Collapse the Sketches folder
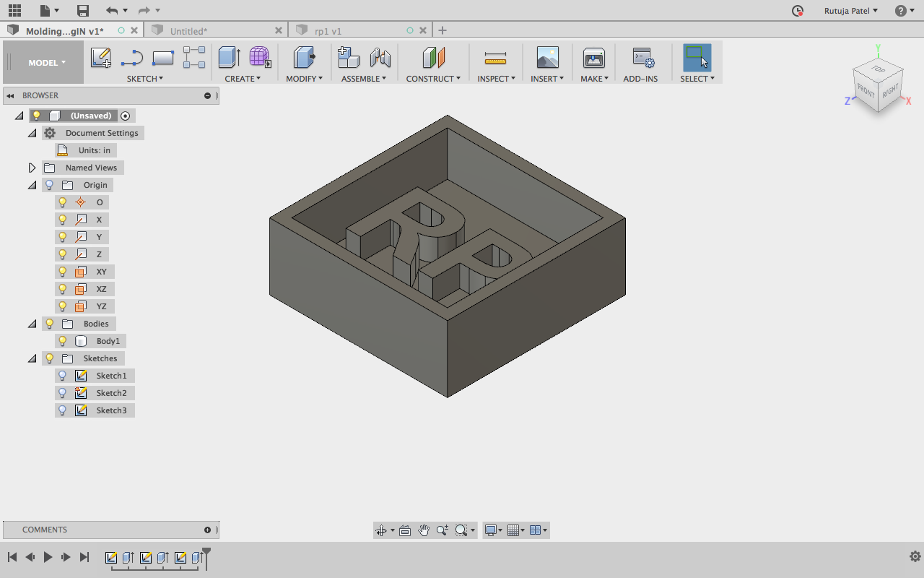Screen dimensions: 924x578 (32, 358)
